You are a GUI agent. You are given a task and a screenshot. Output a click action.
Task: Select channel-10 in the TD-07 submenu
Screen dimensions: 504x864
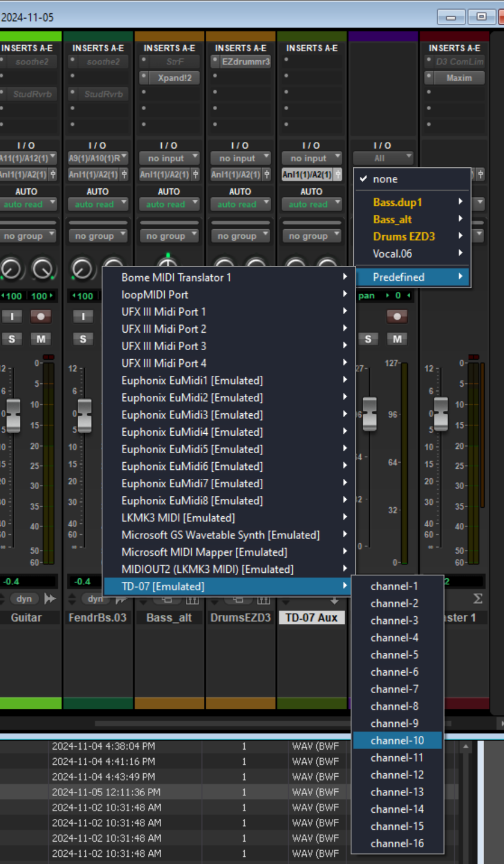[x=397, y=741]
